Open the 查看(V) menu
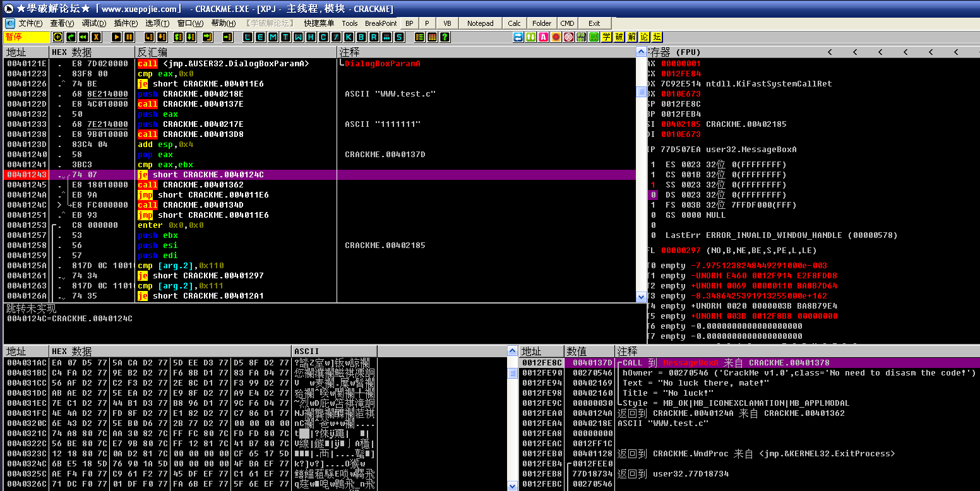Screen dimensions: 980x491 click(62, 23)
